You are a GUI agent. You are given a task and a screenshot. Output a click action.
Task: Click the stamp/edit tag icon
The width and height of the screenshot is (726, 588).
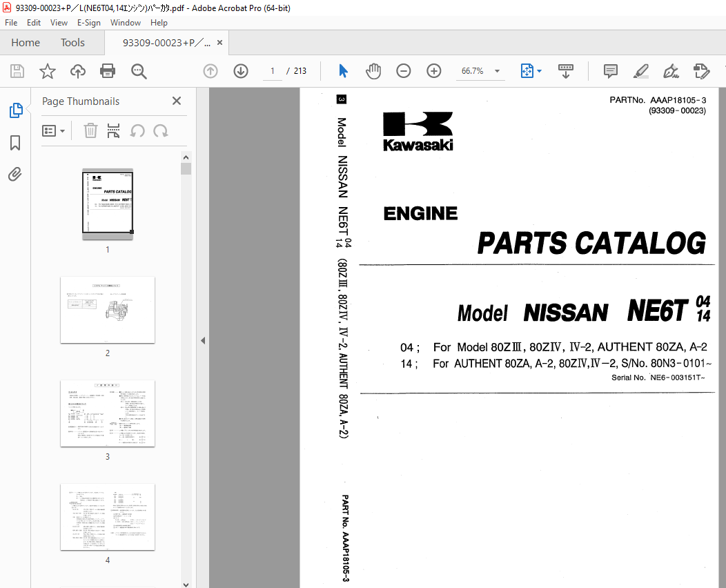coord(701,71)
